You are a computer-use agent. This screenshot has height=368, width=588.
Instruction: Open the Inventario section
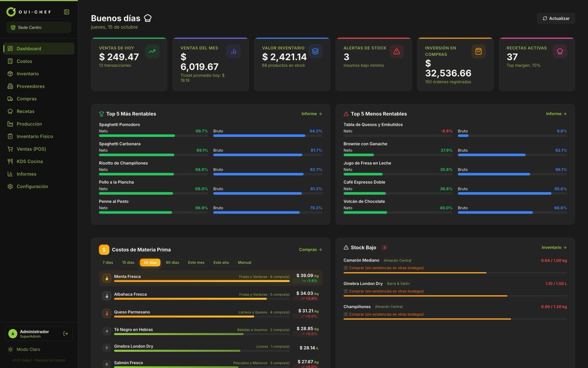click(39, 74)
